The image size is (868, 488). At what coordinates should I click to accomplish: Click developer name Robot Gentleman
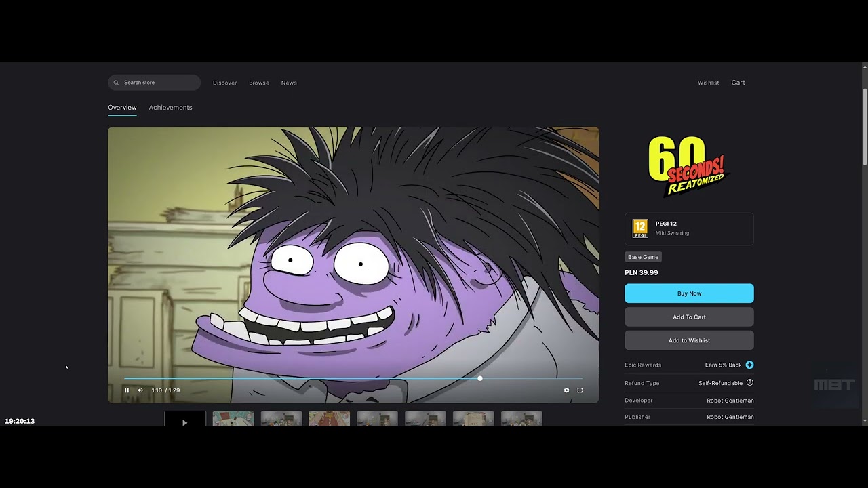[730, 401]
